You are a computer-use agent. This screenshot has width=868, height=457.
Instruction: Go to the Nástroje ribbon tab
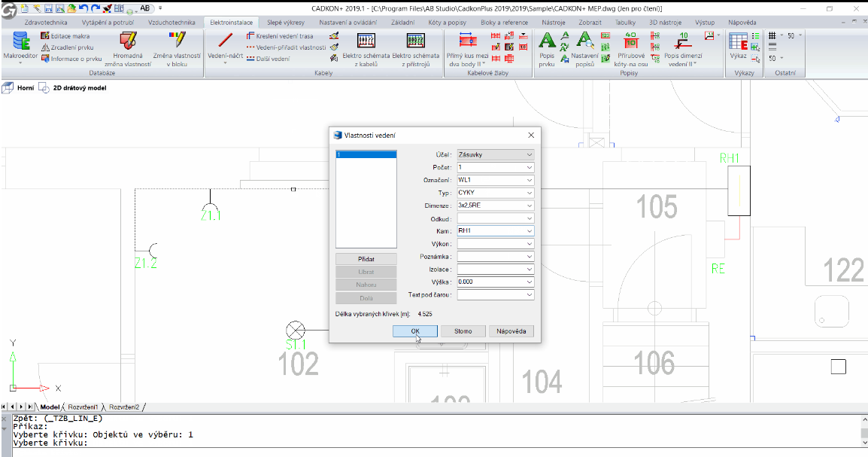click(554, 23)
